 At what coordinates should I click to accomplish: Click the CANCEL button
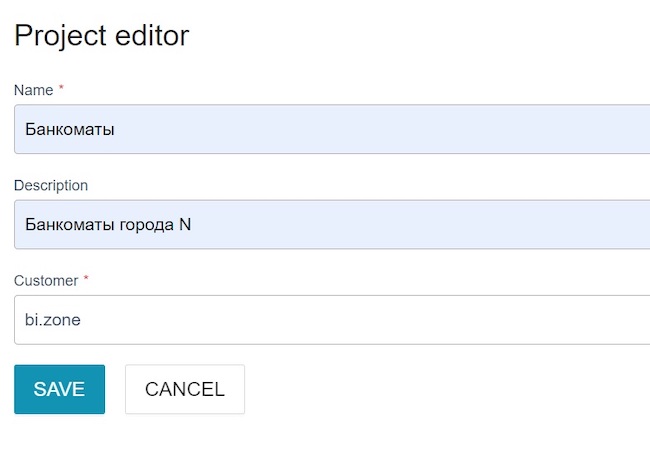185,389
